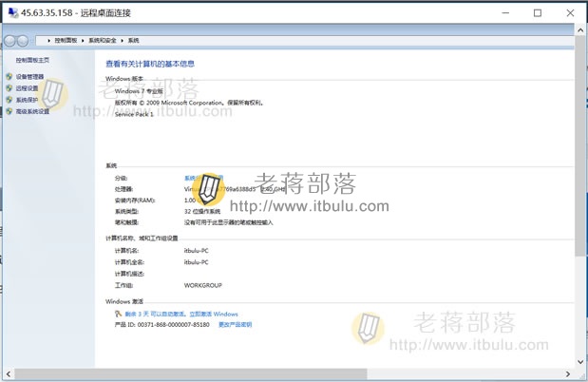
Task: Open the 远程设置 text link
Action: (27, 88)
